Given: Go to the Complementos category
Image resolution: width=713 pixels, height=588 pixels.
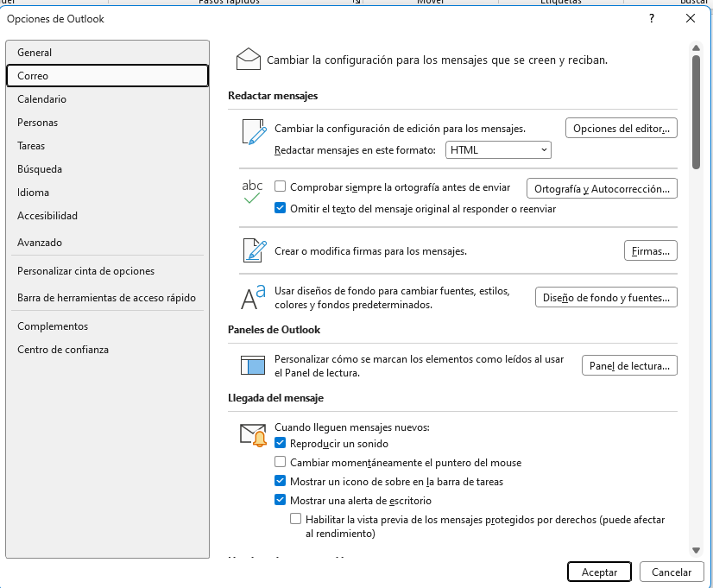Looking at the screenshot, I should [107, 326].
